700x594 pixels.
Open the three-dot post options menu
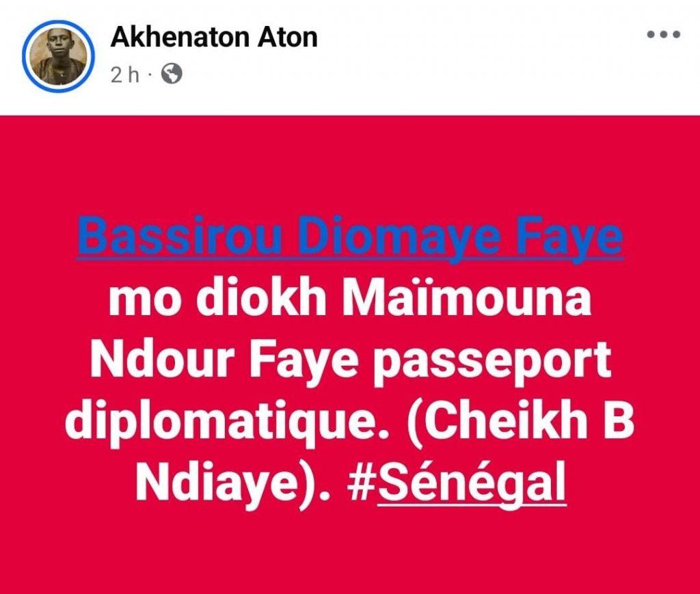[663, 34]
